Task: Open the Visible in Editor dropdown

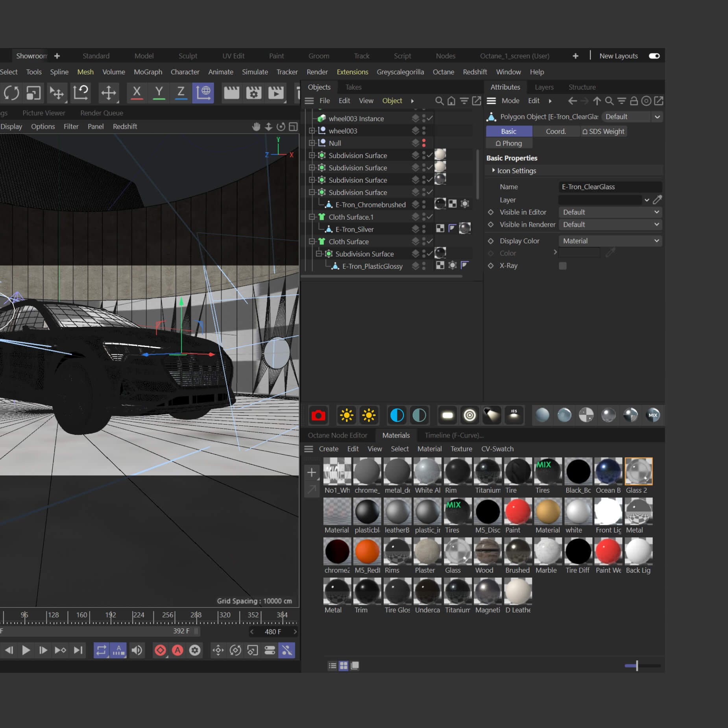Action: [x=610, y=212]
